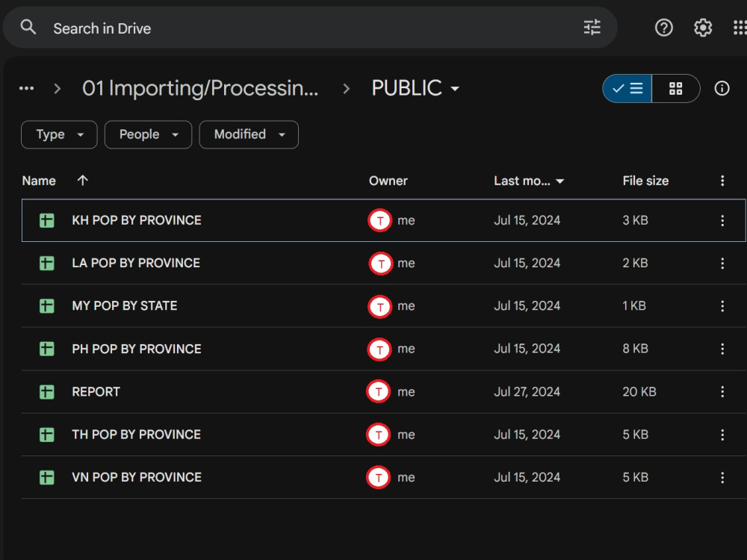Viewport: 747px width, 560px height.
Task: Open more actions for MY POP BY STATE
Action: [722, 306]
